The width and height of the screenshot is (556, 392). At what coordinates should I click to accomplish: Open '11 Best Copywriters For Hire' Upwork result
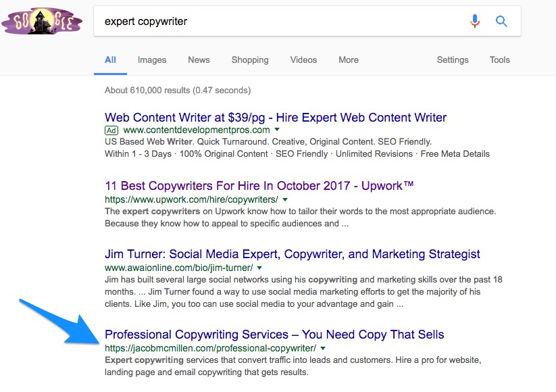[259, 186]
